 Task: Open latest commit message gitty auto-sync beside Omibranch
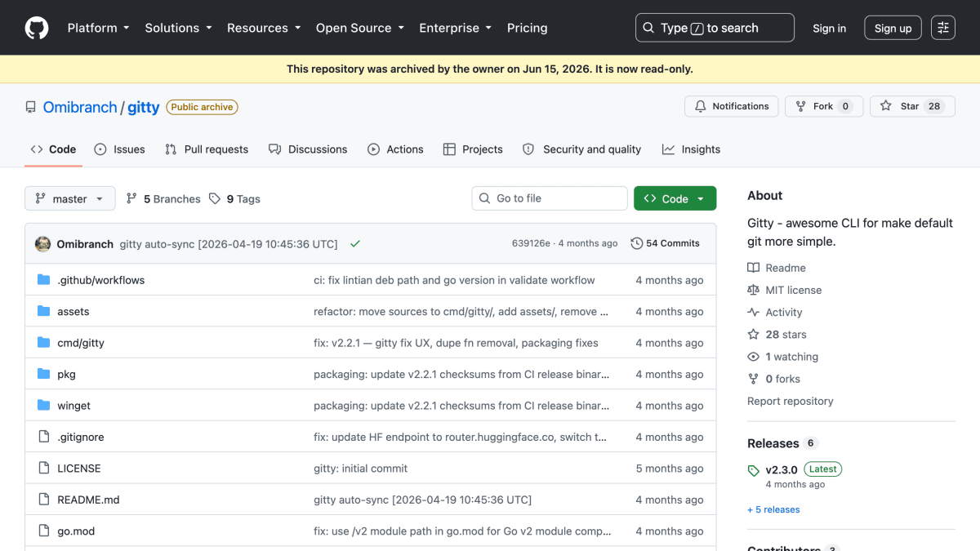[229, 244]
